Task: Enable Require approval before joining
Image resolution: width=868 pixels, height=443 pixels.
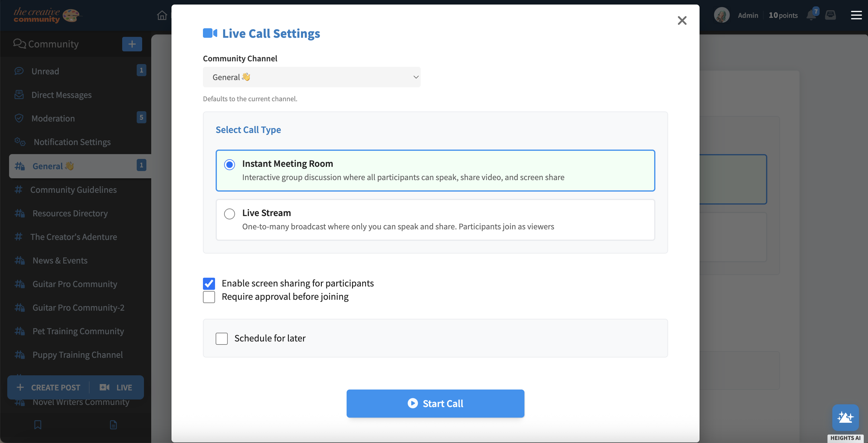Action: click(209, 297)
